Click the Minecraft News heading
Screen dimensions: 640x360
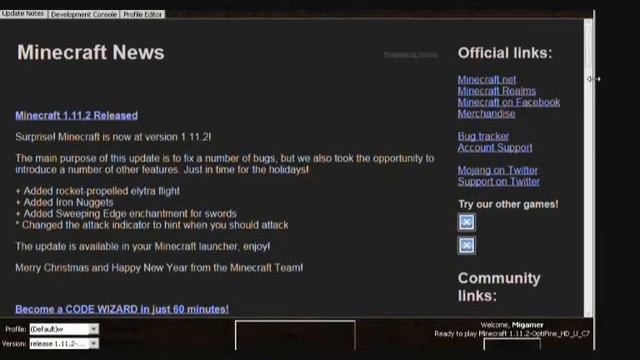tap(91, 52)
